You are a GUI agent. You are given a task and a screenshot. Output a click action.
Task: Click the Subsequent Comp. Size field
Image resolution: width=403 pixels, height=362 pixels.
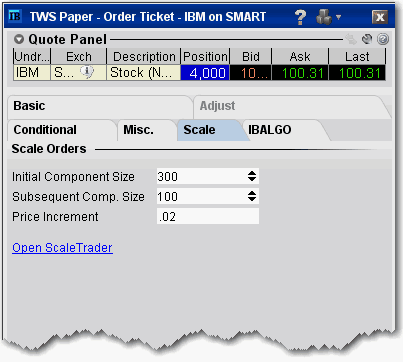(x=208, y=196)
